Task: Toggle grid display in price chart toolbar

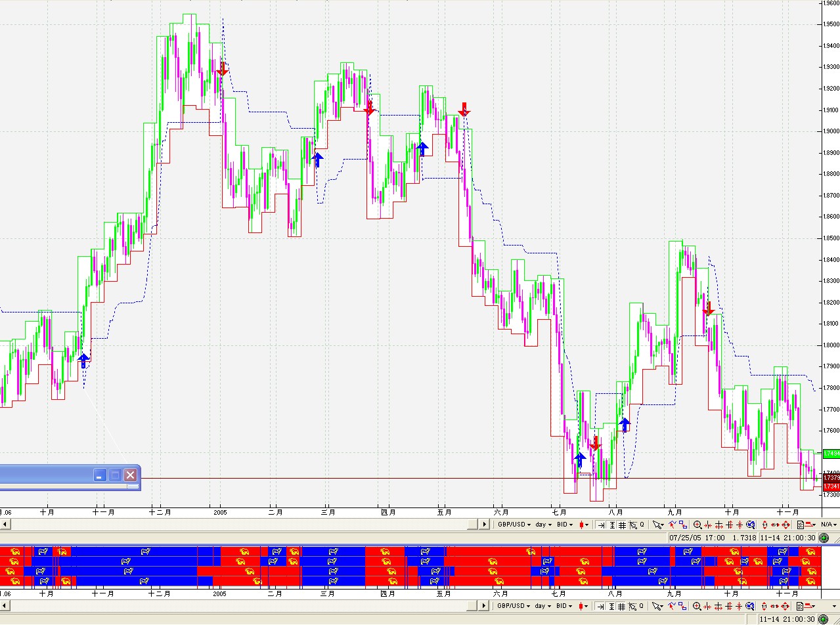Action: coord(622,525)
